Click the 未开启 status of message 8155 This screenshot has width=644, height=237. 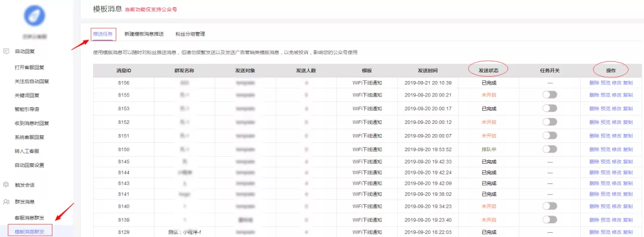coord(489,95)
